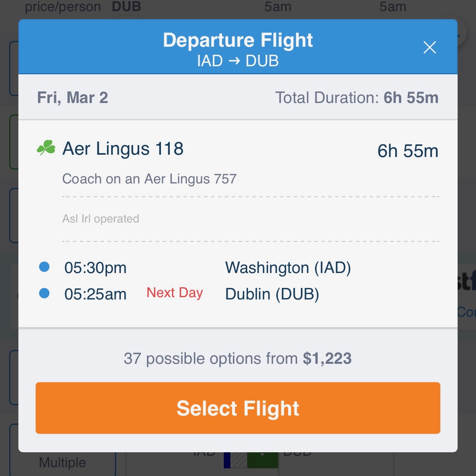Tap the Departure Flight header title
476x476 pixels.
[238, 40]
